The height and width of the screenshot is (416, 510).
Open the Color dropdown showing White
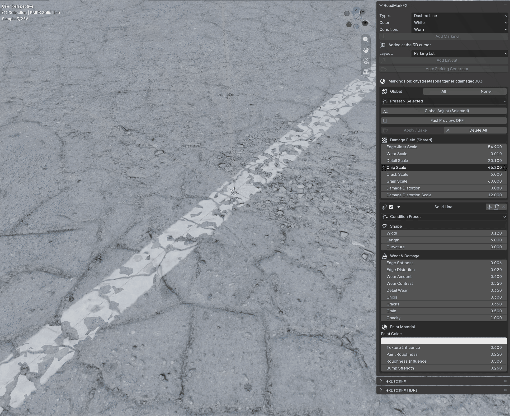459,23
